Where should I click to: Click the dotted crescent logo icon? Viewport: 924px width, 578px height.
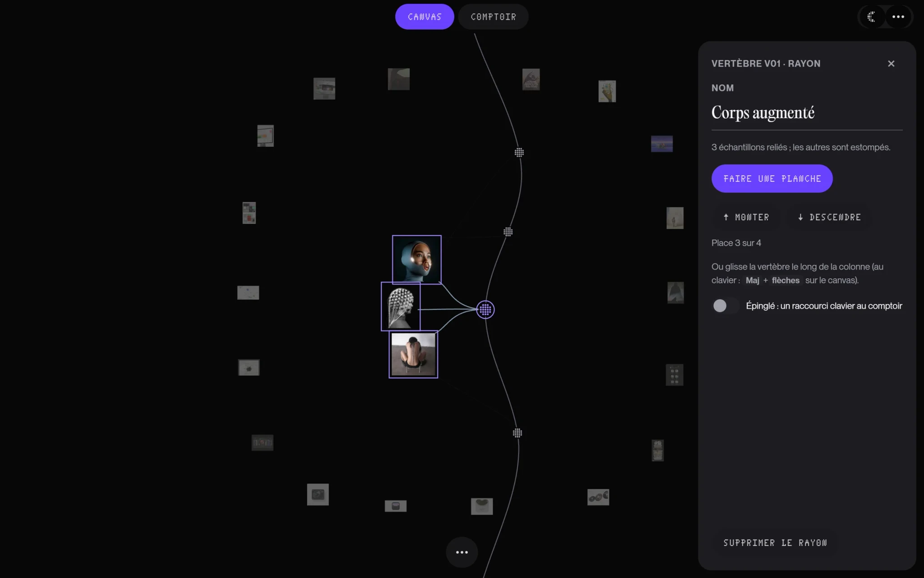871,17
